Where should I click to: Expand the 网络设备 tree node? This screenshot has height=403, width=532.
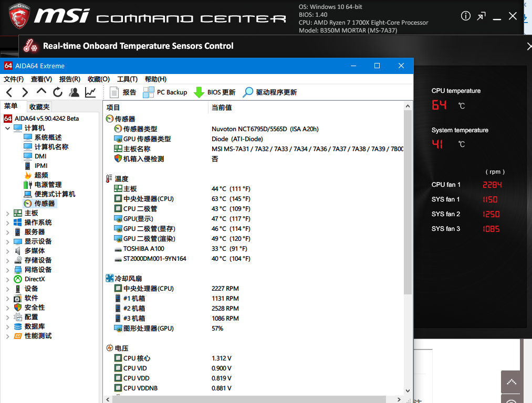pos(7,270)
